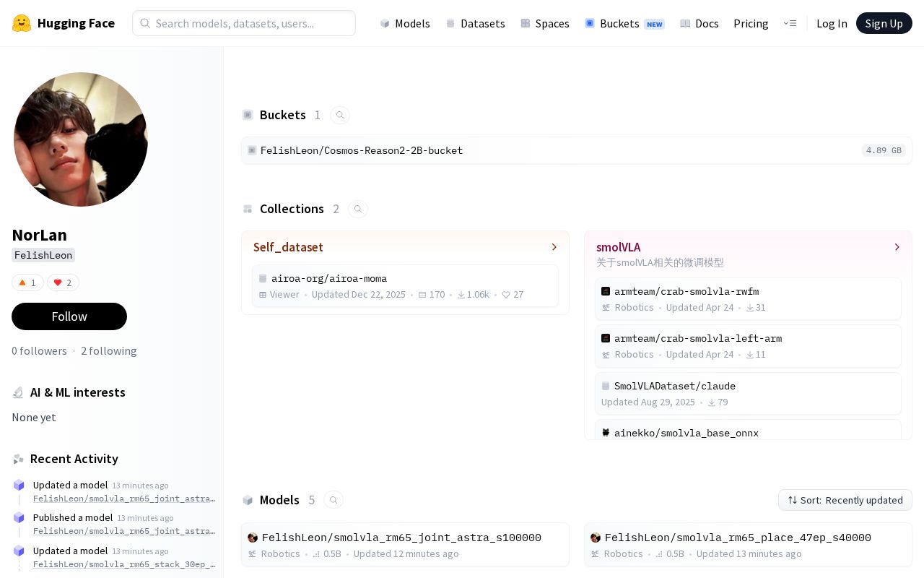Click the upvote count badge showing 1

pyautogui.click(x=27, y=282)
